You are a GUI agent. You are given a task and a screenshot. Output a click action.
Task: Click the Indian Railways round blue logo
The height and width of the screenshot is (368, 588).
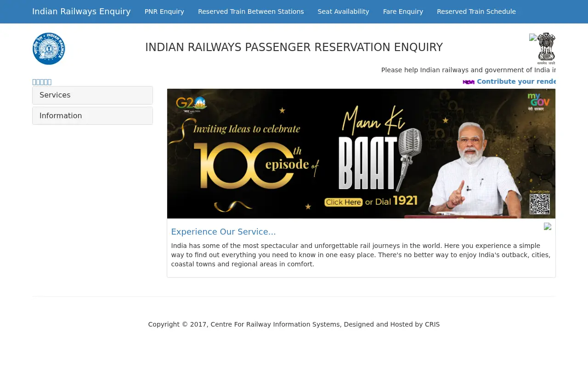(49, 49)
